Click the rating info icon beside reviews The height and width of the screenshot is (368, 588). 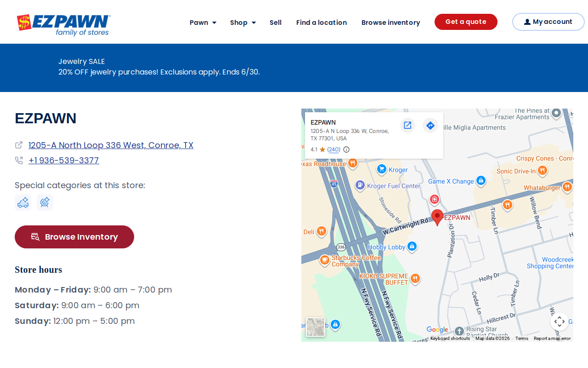tap(346, 149)
